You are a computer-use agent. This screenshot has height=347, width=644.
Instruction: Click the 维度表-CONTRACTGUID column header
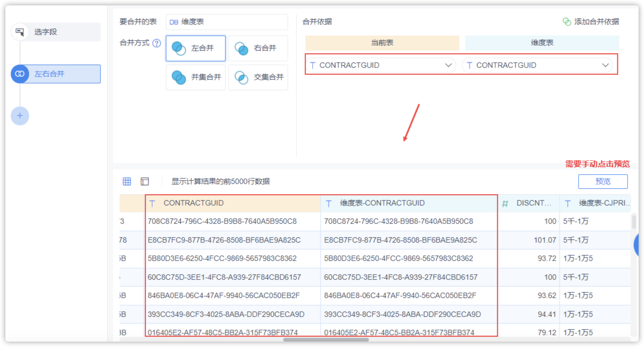409,203
